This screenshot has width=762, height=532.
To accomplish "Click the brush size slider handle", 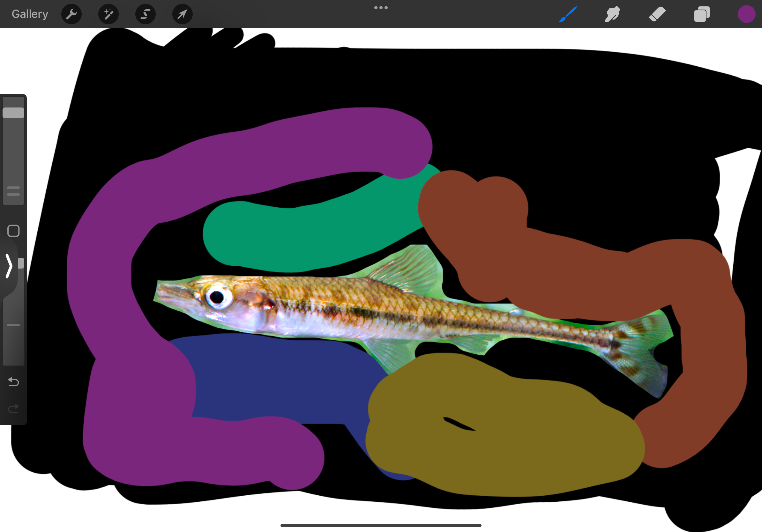I will tap(13, 113).
